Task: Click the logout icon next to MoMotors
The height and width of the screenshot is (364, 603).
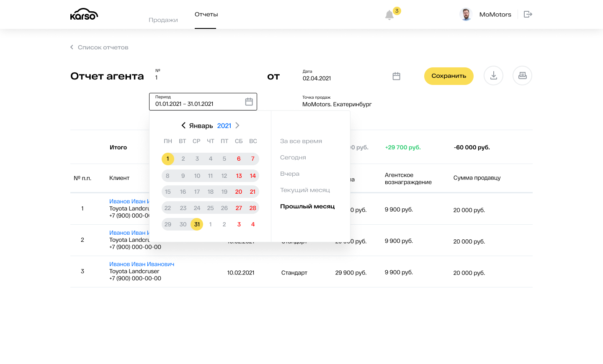Action: (x=528, y=14)
